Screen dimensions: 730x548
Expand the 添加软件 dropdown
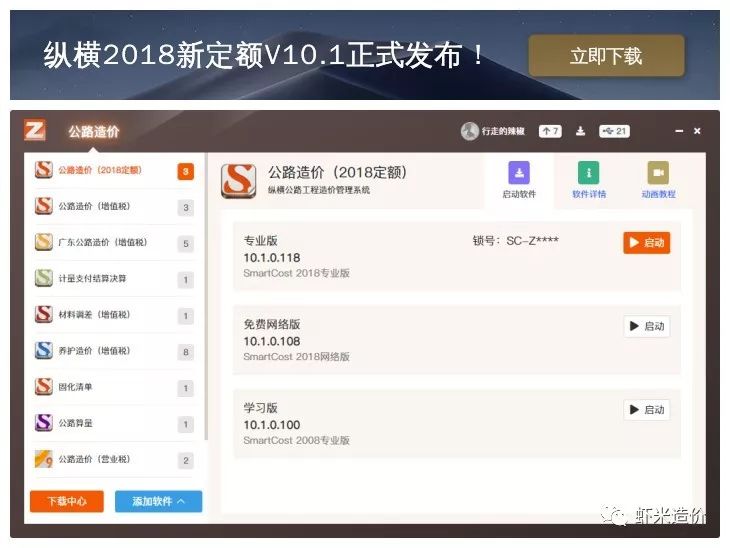click(x=158, y=501)
